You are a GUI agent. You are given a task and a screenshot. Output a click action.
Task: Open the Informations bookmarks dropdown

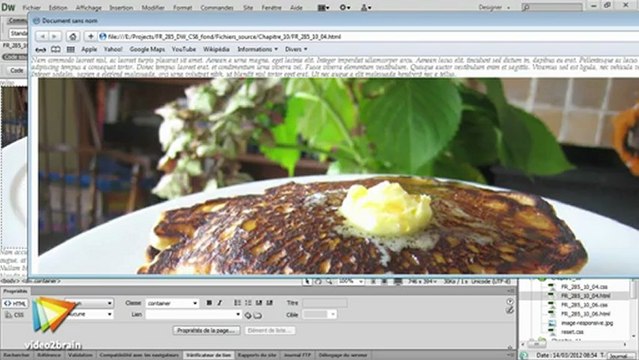tap(257, 49)
